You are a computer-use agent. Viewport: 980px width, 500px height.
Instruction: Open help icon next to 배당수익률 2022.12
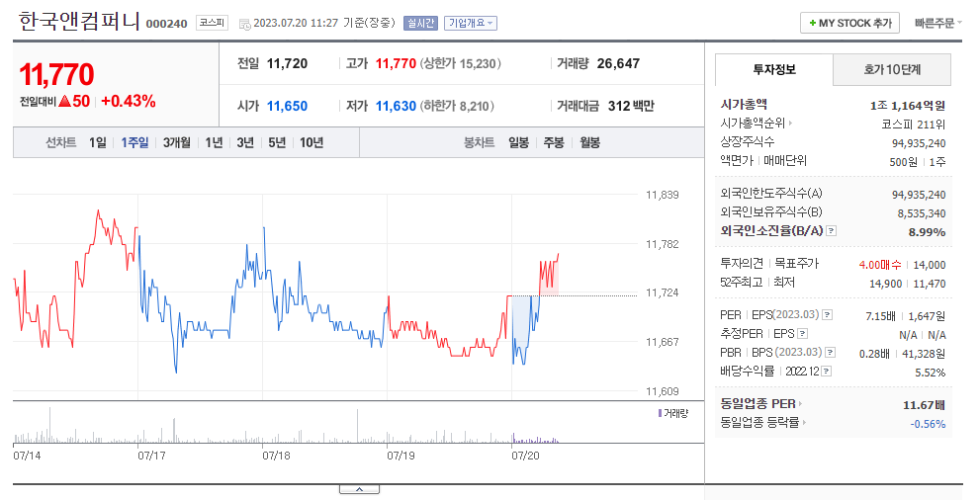(827, 372)
